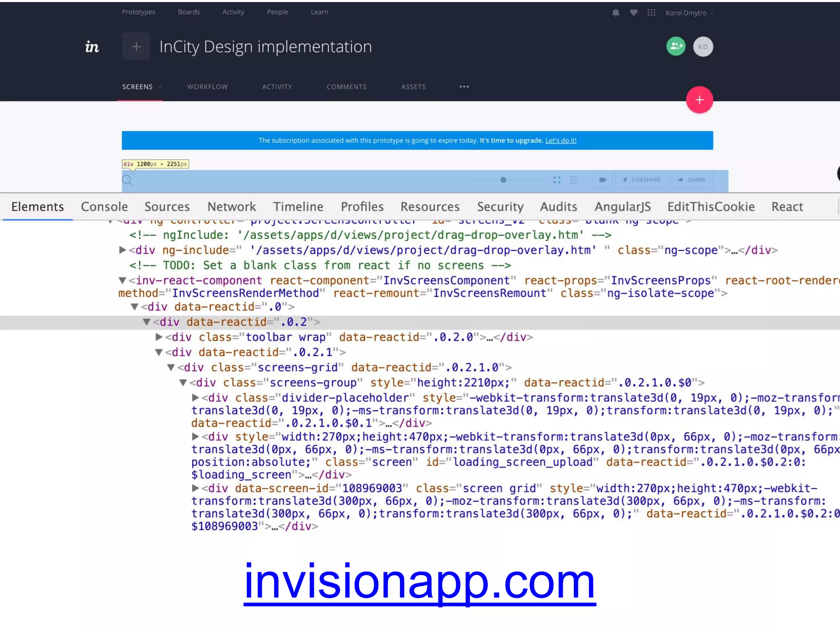Click the green add collaborator icon
Image resolution: width=840 pixels, height=630 pixels.
[676, 46]
